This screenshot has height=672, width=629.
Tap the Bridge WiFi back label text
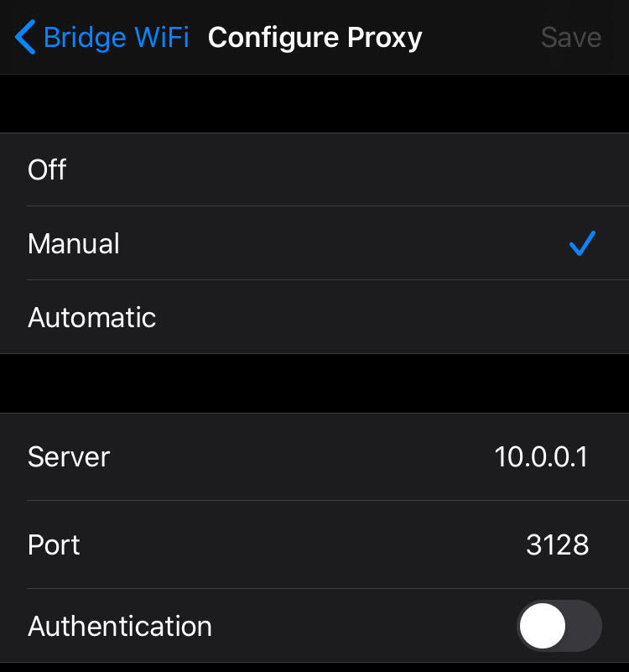(x=116, y=38)
